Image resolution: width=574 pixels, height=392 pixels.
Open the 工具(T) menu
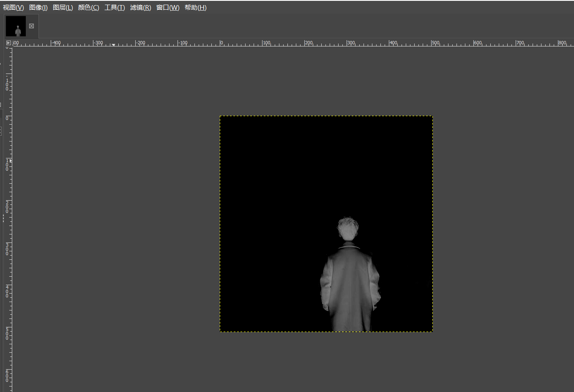tap(115, 8)
